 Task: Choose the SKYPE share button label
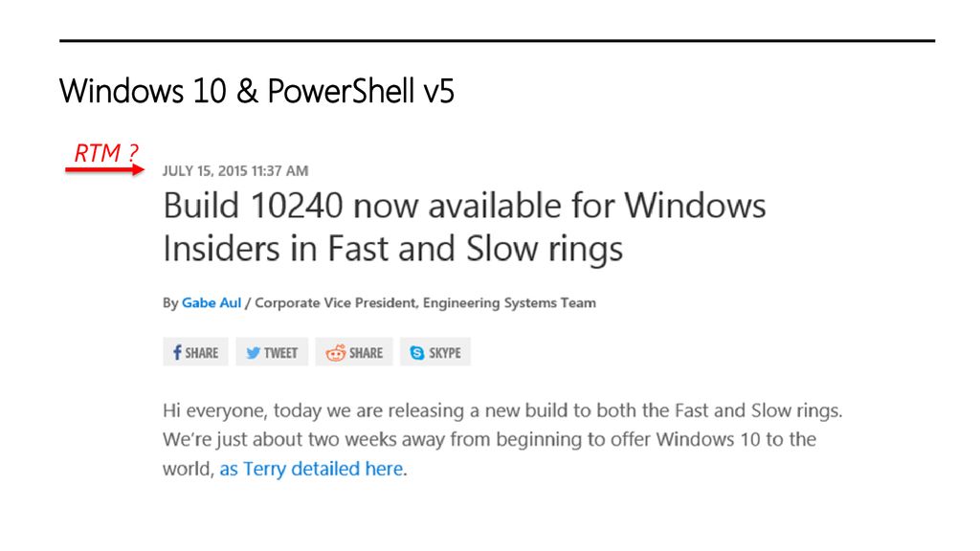(x=445, y=353)
